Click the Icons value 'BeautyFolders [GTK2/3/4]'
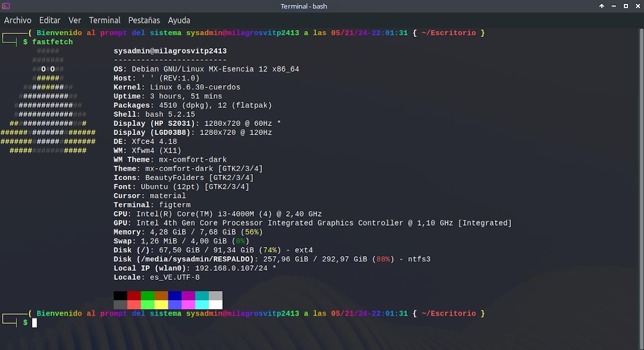 pos(199,177)
